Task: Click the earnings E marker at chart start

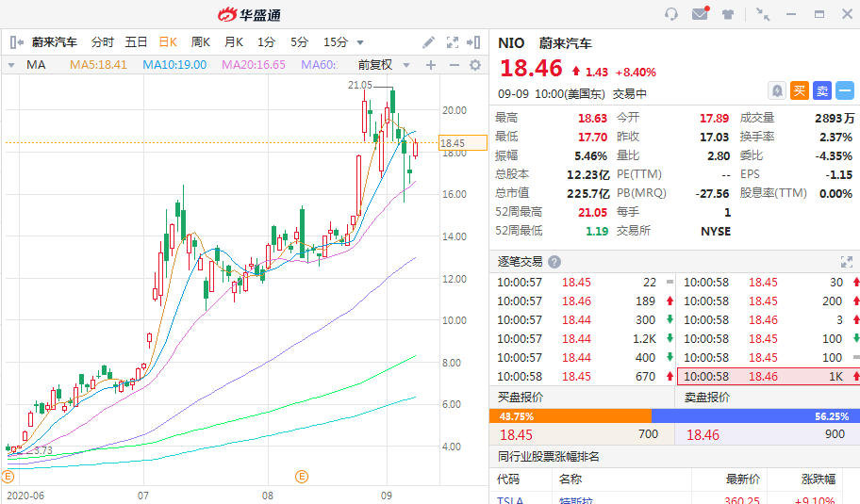Action: click(x=8, y=477)
